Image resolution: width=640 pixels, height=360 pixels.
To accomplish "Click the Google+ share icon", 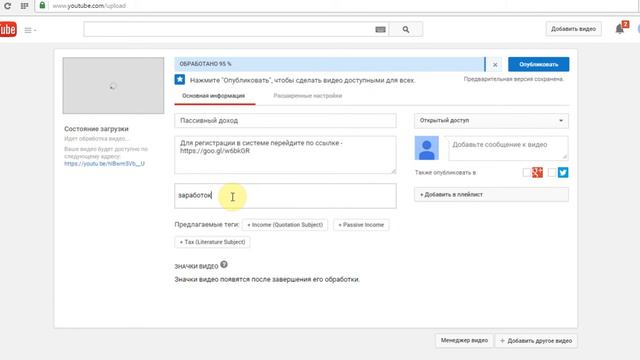I will [x=538, y=173].
